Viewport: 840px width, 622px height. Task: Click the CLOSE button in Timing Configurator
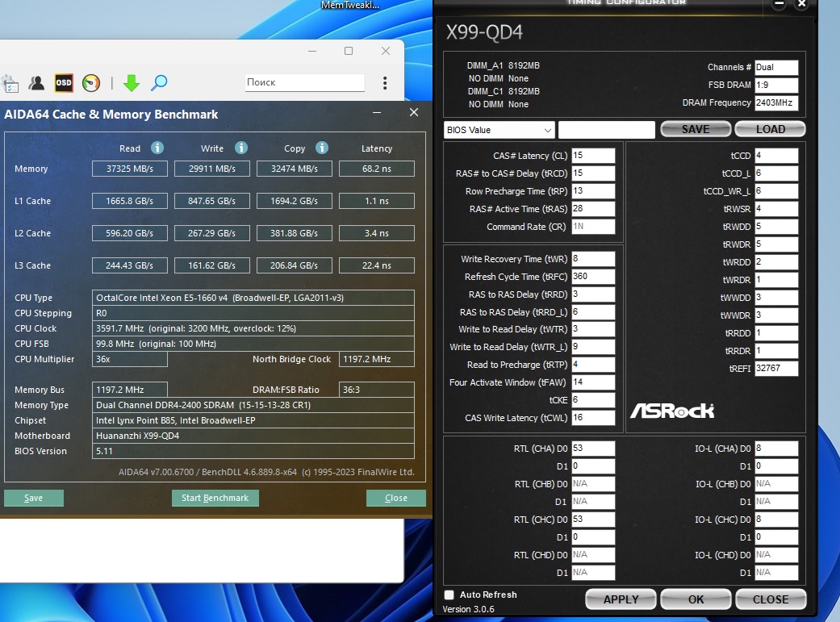point(771,599)
